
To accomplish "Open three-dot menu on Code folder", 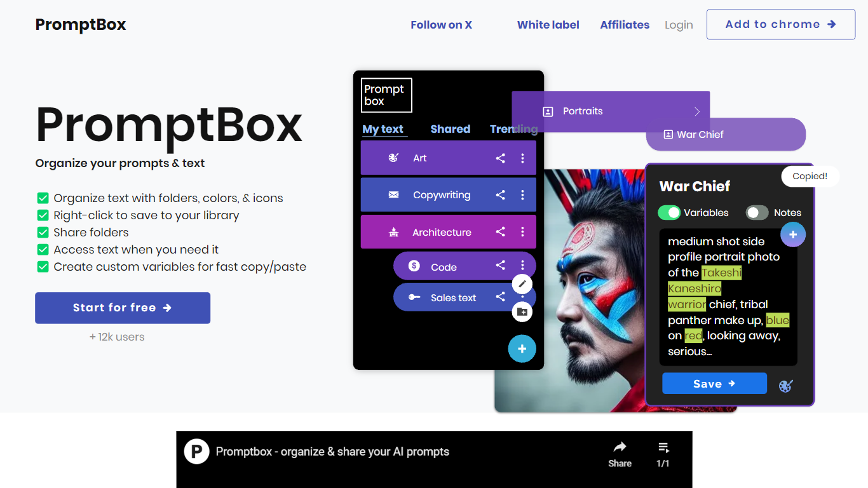I will 522,266.
